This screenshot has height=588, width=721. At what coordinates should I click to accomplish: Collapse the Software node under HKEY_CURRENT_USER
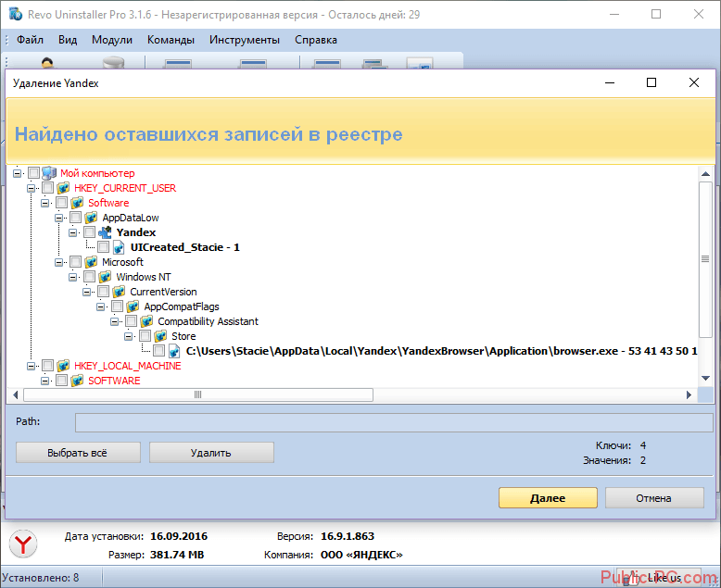[44, 203]
